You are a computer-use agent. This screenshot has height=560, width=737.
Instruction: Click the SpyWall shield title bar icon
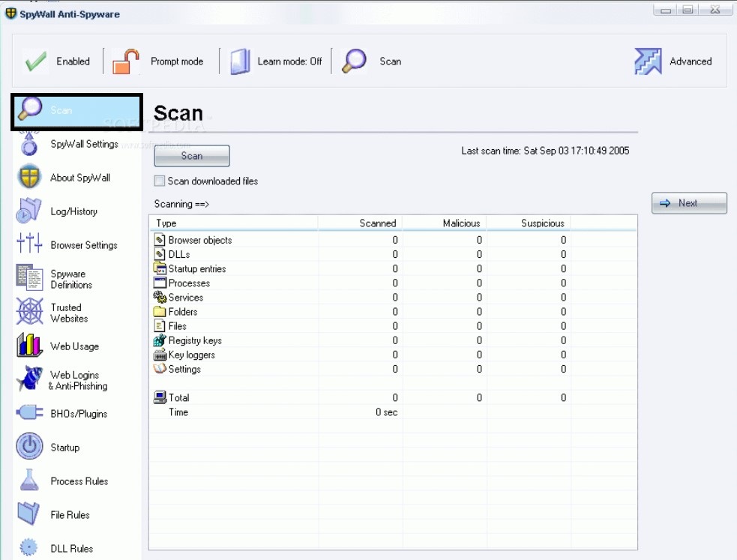[x=10, y=13]
